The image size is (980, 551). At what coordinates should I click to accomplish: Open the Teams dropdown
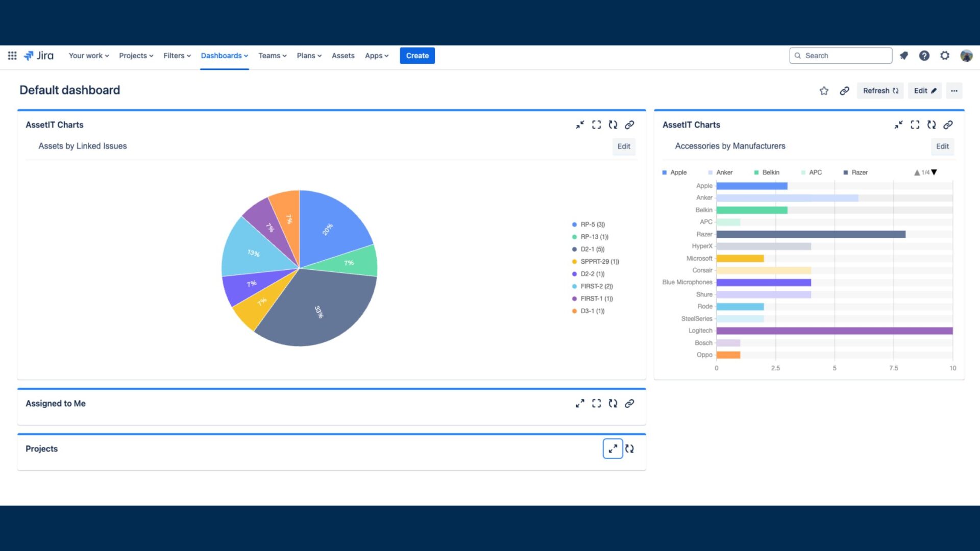273,56
